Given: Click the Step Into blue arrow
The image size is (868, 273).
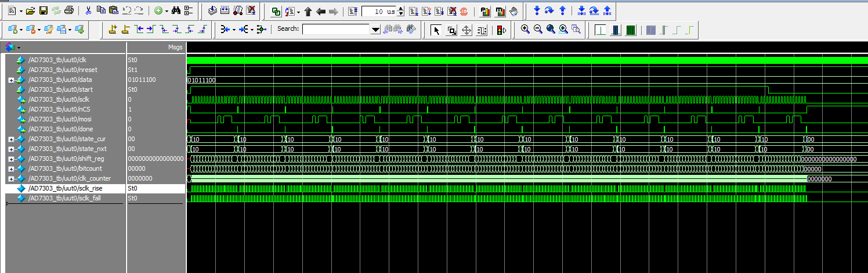Looking at the screenshot, I should point(537,10).
